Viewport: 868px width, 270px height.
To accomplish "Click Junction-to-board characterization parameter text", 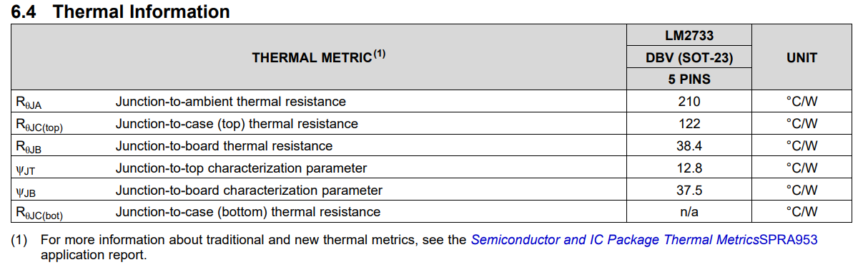I will 250,191.
